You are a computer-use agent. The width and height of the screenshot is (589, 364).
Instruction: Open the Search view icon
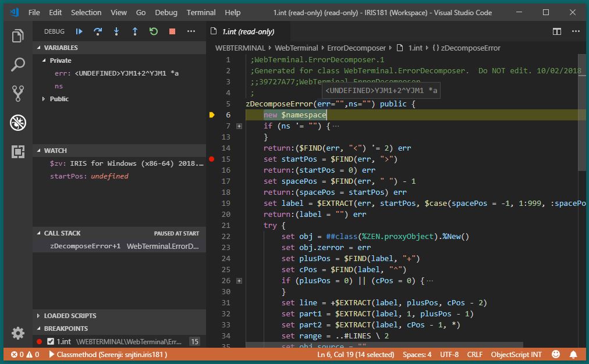click(18, 65)
